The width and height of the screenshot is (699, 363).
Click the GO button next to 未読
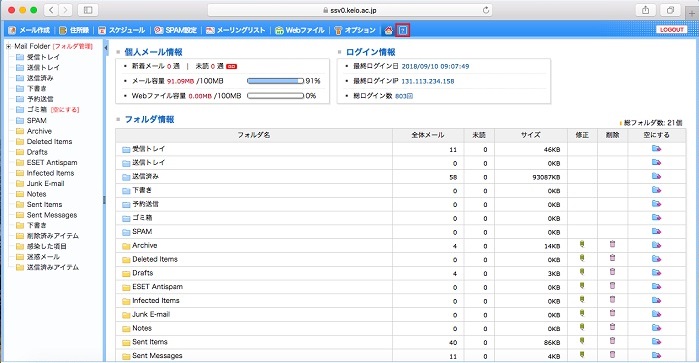point(231,66)
